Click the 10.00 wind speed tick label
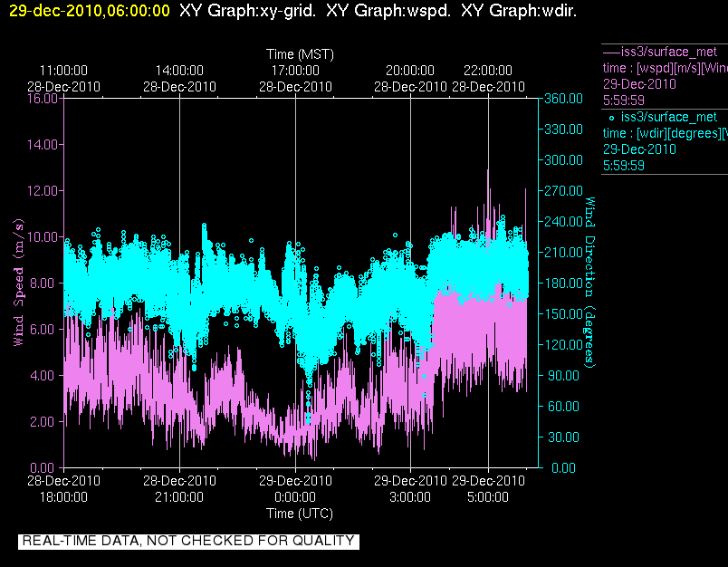The image size is (728, 567). [x=43, y=236]
